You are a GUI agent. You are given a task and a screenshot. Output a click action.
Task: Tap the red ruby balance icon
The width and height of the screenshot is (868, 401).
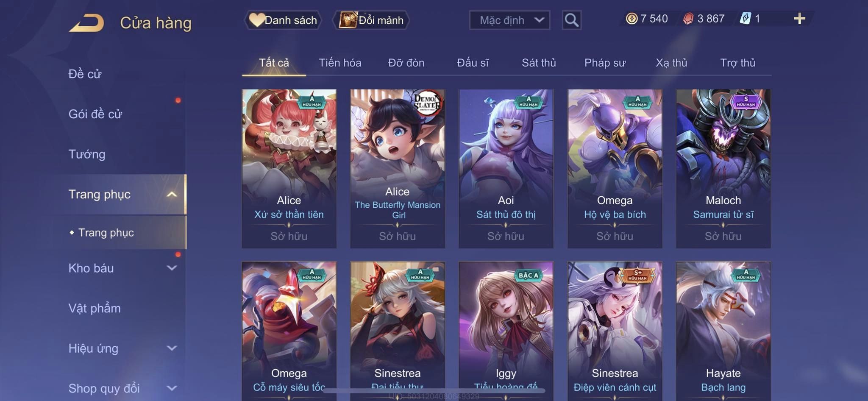pos(688,19)
